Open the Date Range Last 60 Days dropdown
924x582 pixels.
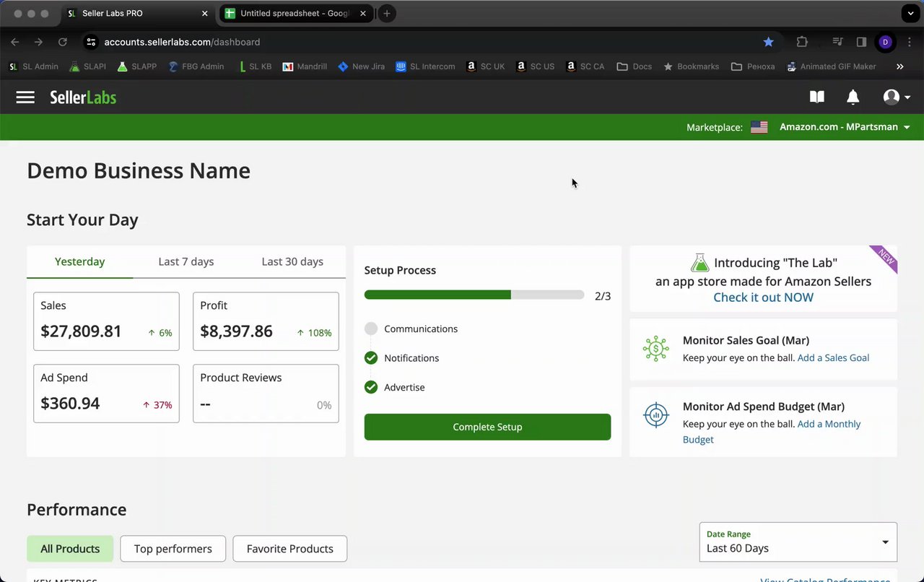pos(798,542)
